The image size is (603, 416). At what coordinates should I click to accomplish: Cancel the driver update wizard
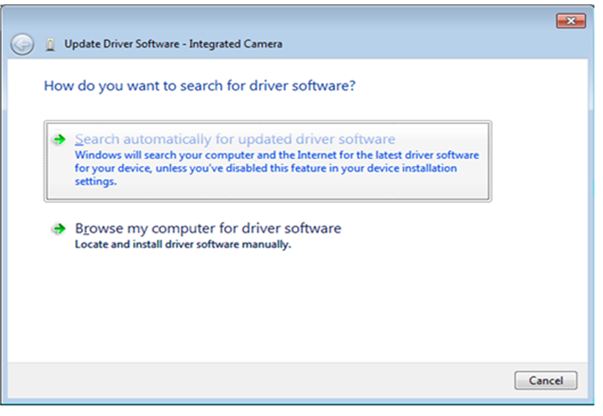[546, 380]
